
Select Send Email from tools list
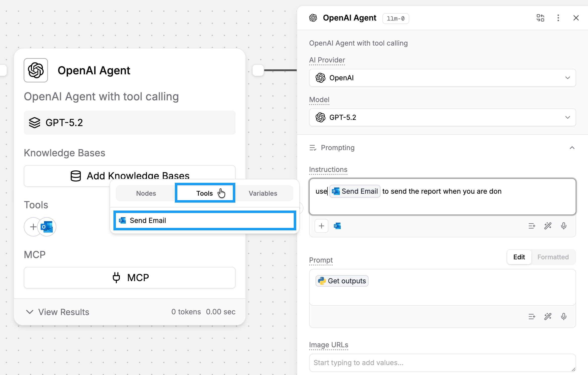click(205, 220)
